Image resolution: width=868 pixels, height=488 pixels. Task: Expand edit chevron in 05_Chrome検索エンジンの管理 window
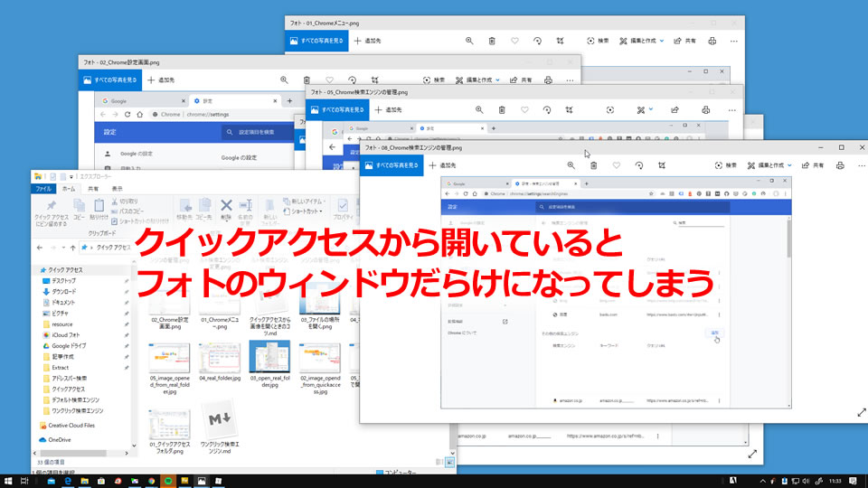tap(651, 109)
